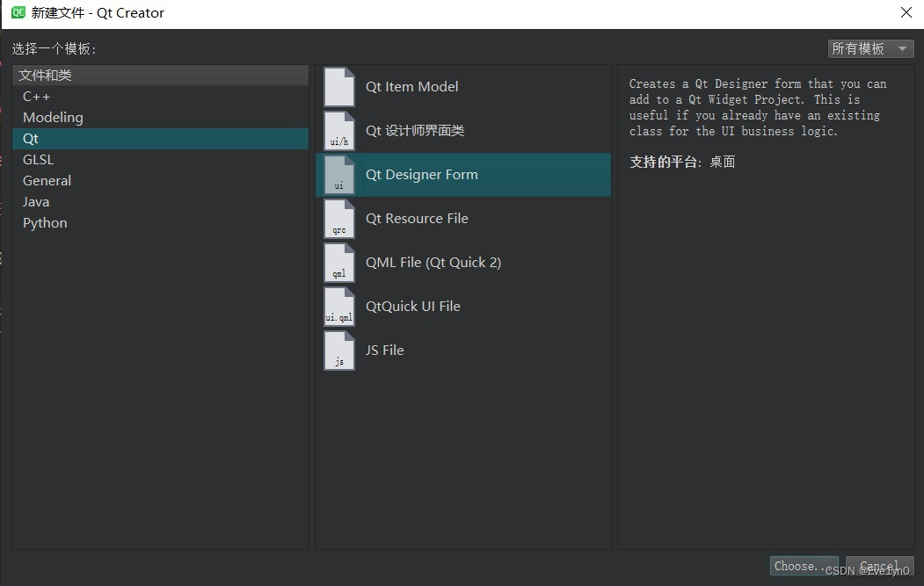Image resolution: width=924 pixels, height=586 pixels.
Task: Click the ui.qml QtQuick UI File icon
Action: (338, 306)
